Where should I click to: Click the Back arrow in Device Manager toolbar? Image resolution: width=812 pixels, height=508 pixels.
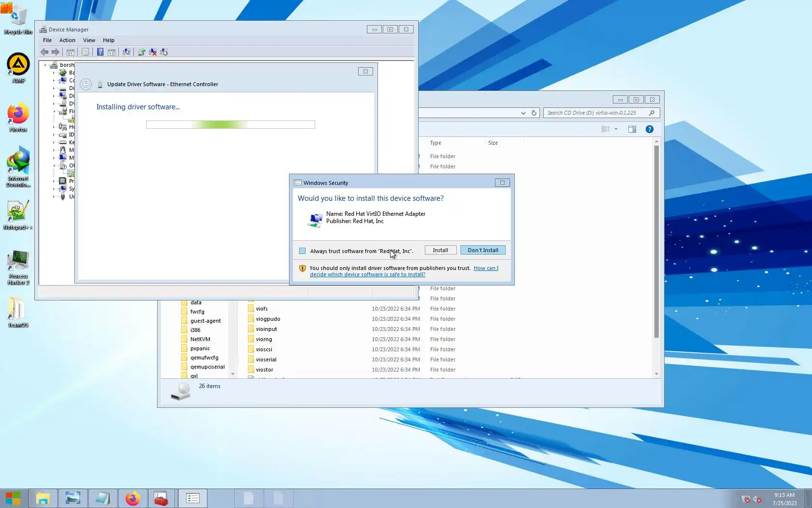pyautogui.click(x=44, y=52)
